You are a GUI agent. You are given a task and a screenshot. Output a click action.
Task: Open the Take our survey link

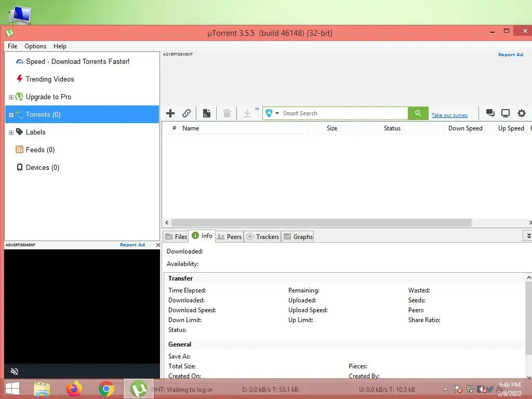pyautogui.click(x=449, y=115)
